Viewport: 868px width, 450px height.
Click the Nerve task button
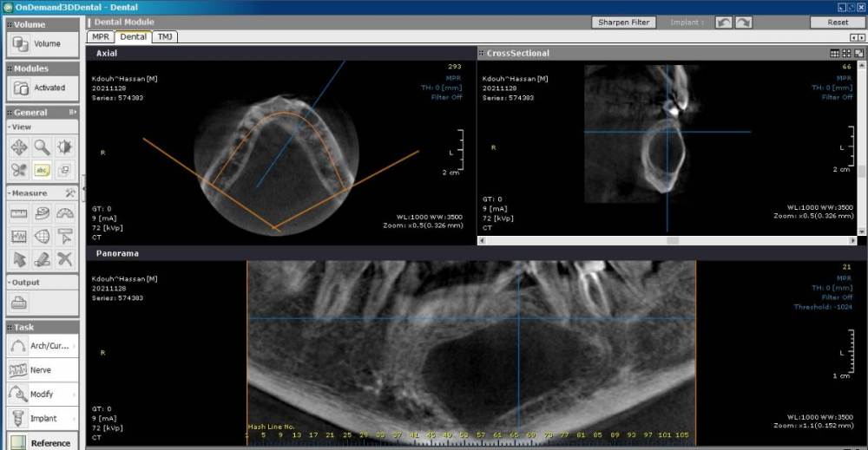pos(41,370)
